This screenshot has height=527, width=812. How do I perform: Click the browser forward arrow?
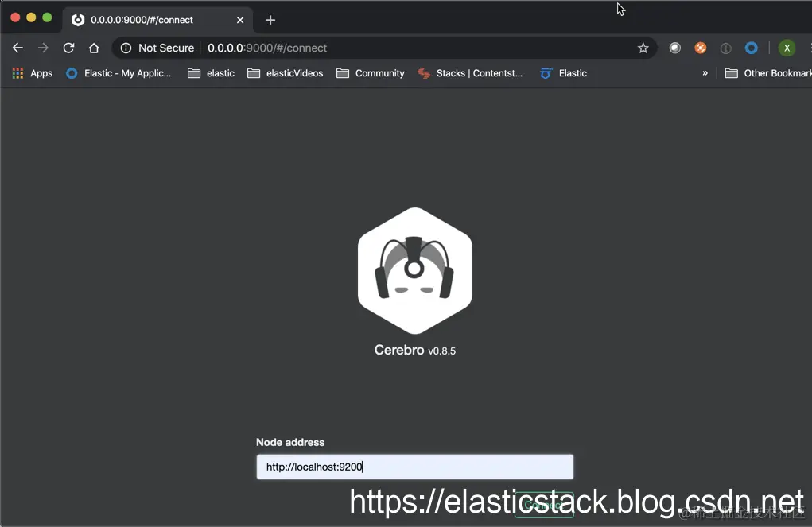pyautogui.click(x=43, y=48)
